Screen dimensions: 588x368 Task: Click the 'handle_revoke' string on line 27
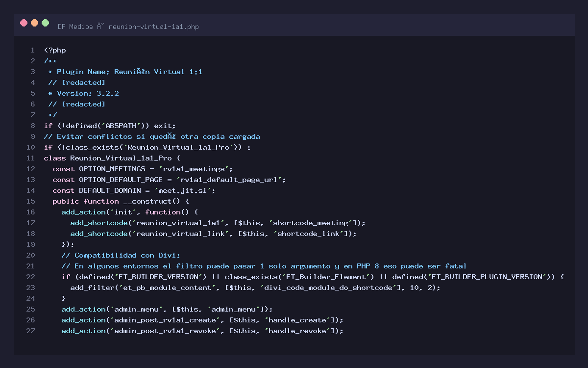point(298,331)
